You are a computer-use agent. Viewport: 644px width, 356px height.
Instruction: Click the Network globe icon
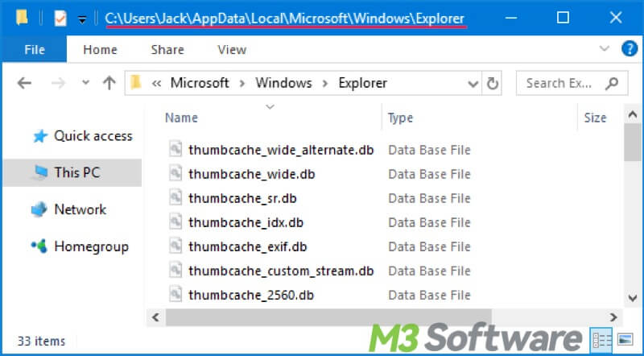click(x=39, y=209)
